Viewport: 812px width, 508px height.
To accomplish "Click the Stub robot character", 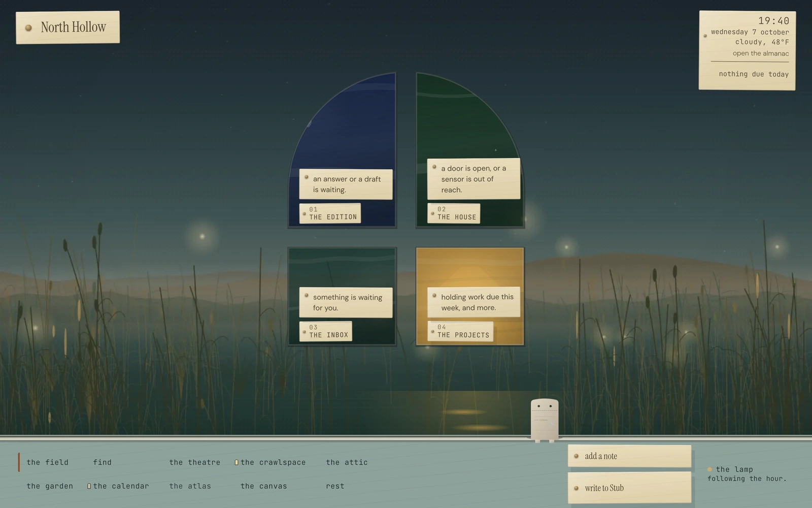I will 545,421.
